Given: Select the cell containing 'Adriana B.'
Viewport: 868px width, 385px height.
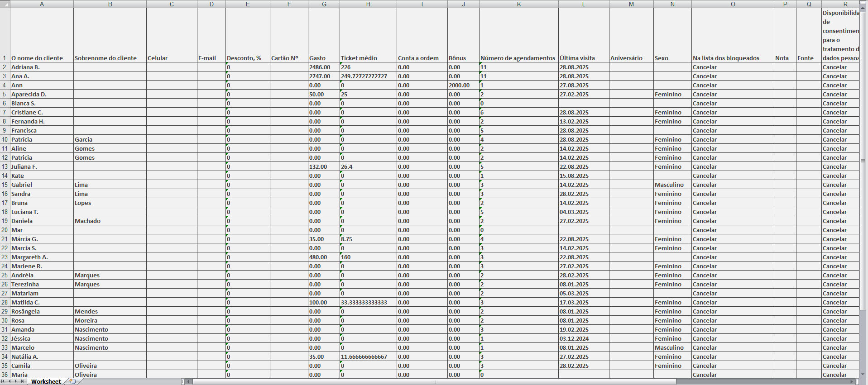Looking at the screenshot, I should [x=42, y=67].
